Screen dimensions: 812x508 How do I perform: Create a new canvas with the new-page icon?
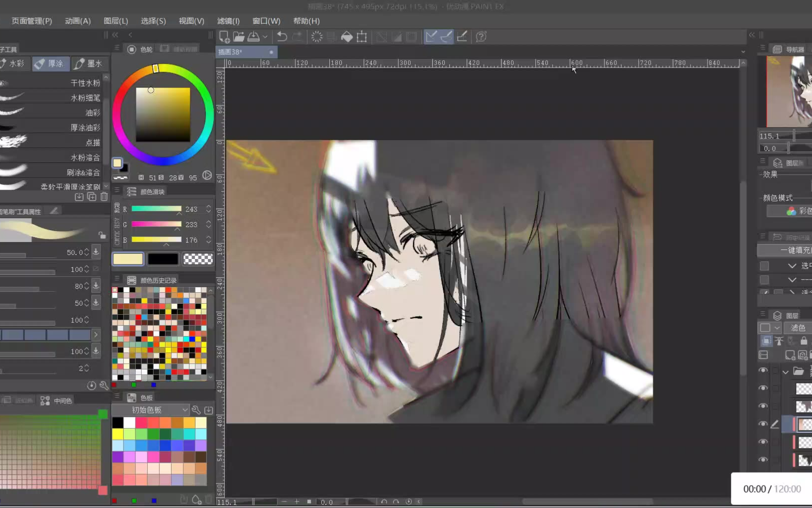click(224, 36)
